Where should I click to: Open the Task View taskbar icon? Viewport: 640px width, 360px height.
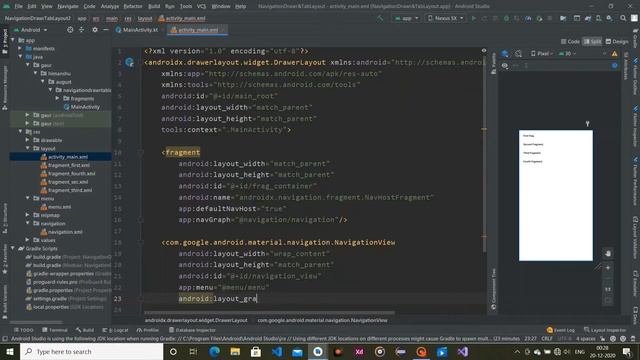193,351
